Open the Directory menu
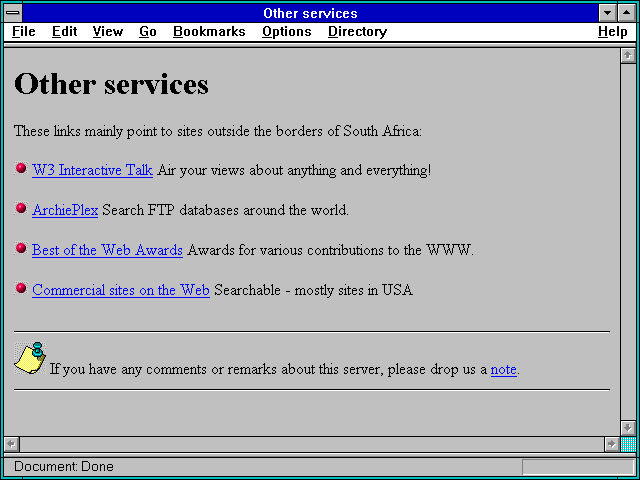The image size is (640, 480). pyautogui.click(x=358, y=31)
